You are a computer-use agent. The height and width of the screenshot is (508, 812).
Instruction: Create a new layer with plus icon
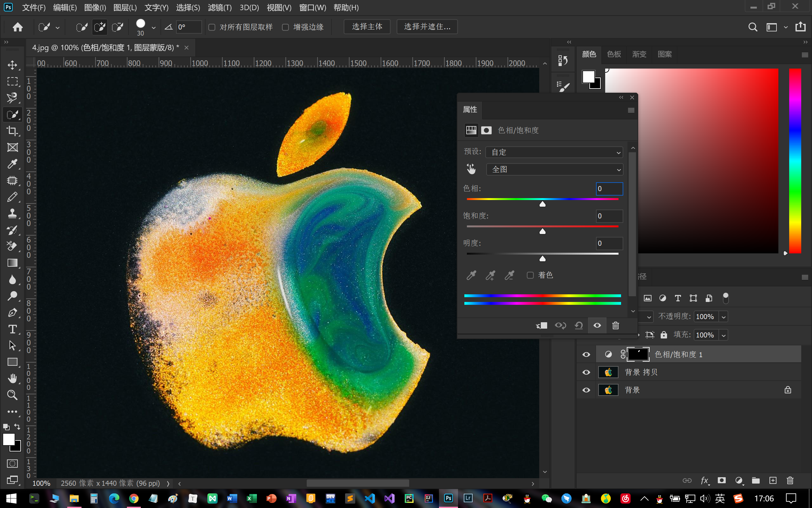[x=773, y=480]
